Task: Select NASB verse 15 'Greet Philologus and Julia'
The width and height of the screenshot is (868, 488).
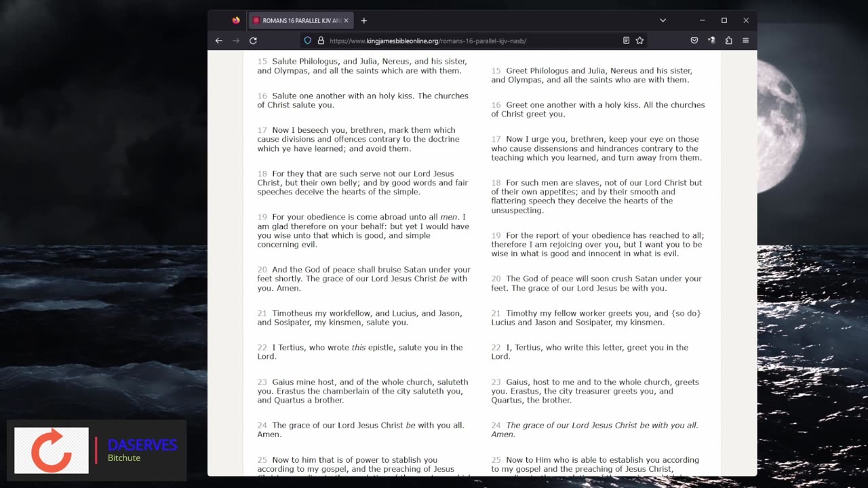Action: (592, 75)
